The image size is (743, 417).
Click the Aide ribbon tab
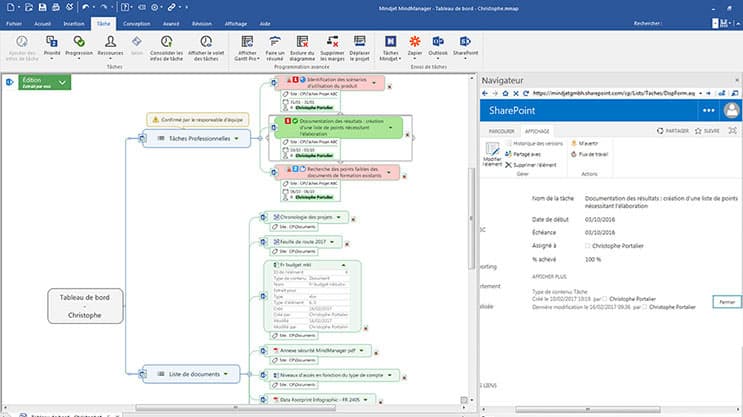click(x=265, y=24)
